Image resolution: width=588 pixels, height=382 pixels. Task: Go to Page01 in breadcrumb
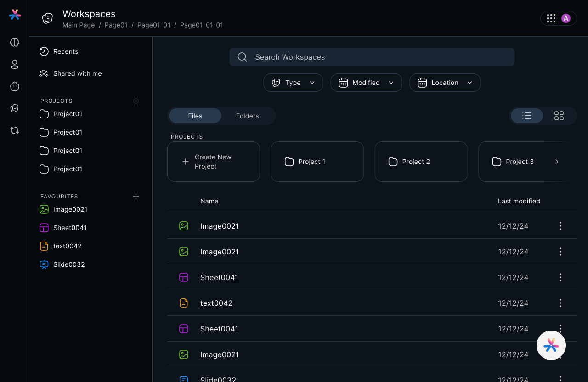116,25
